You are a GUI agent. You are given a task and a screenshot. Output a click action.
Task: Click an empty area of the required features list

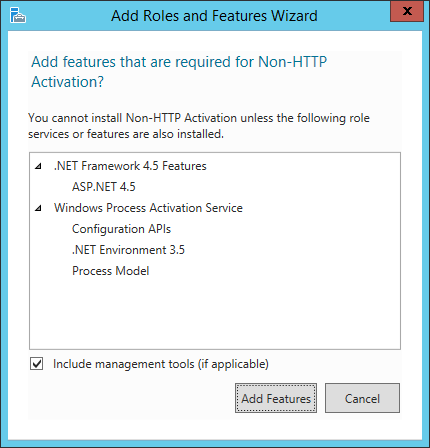215,313
